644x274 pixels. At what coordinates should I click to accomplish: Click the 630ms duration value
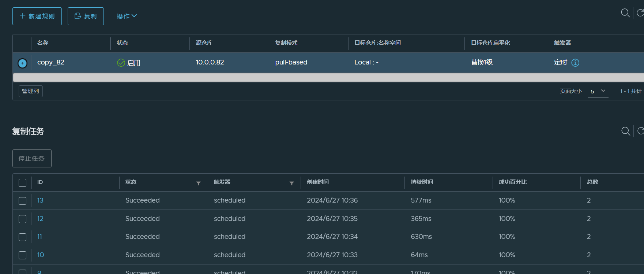coord(421,237)
